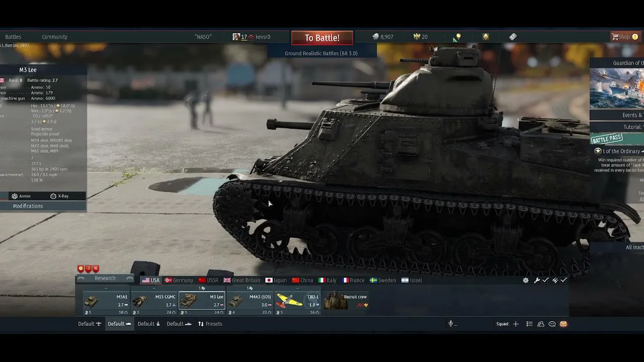Select the TBD-1 aircraft slot
Viewport: 644px width, 362px height.
(x=297, y=303)
